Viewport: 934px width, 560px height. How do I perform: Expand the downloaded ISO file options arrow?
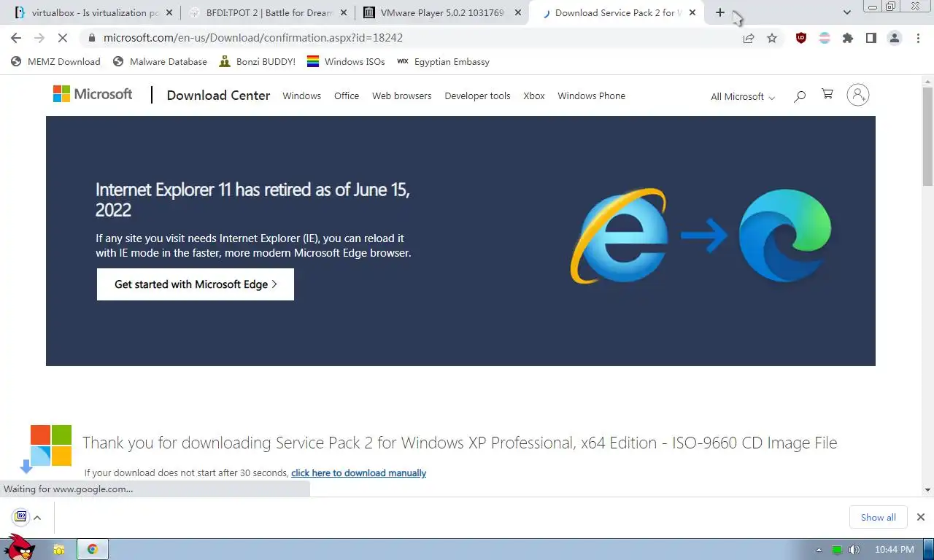37,518
